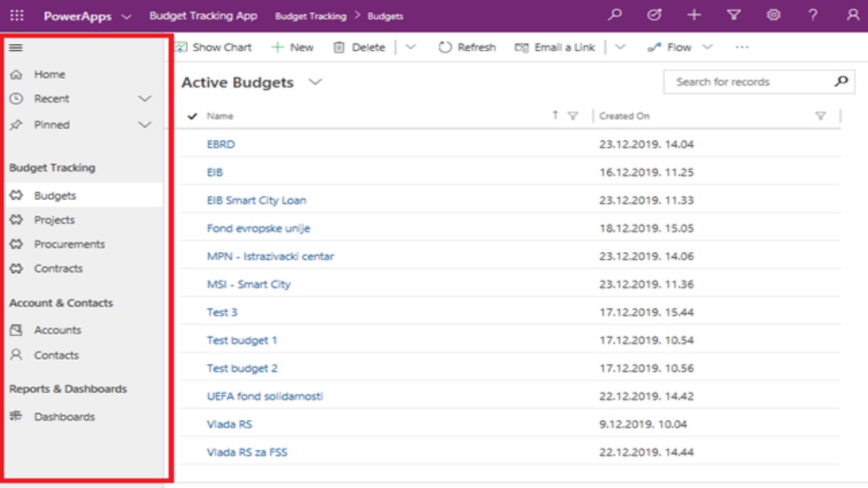Viewport: 868px width, 488px height.
Task: Expand the Recent section chevron
Action: [x=144, y=99]
